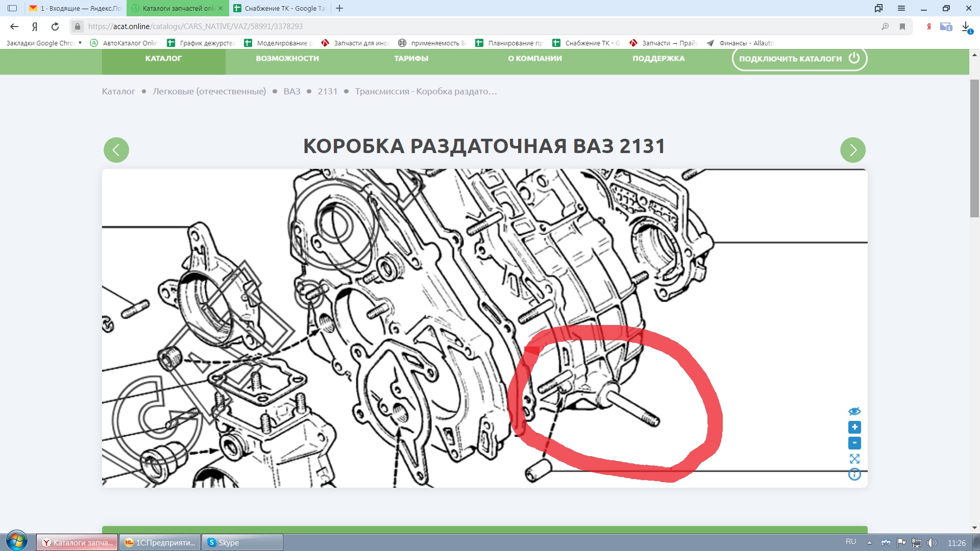Image resolution: width=980 pixels, height=551 pixels.
Task: Click the ПОДКЛЮЧИТЬ КАТАЛОГИ button
Action: pyautogui.click(x=799, y=59)
